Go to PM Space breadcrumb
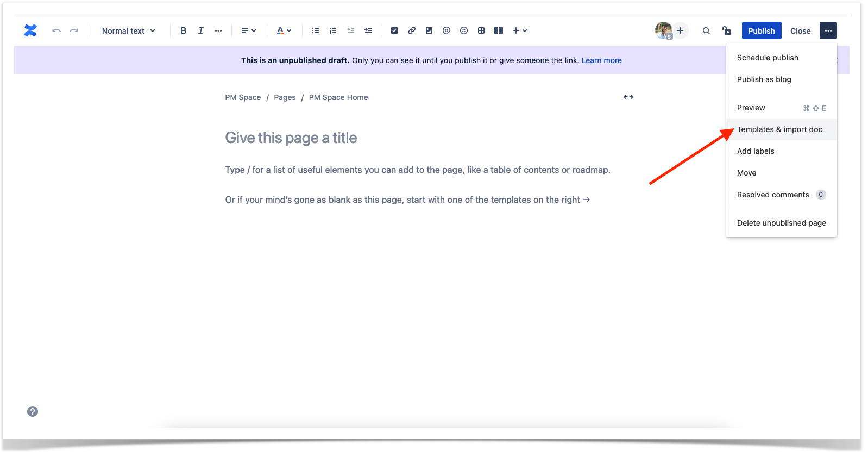Viewport: 868px width, 455px height. coord(243,97)
